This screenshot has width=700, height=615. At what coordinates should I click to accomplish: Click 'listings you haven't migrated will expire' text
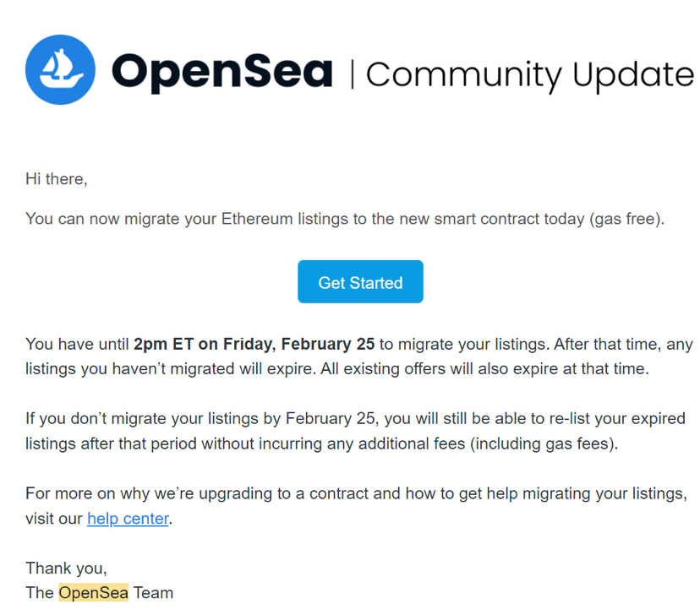[x=171, y=369]
